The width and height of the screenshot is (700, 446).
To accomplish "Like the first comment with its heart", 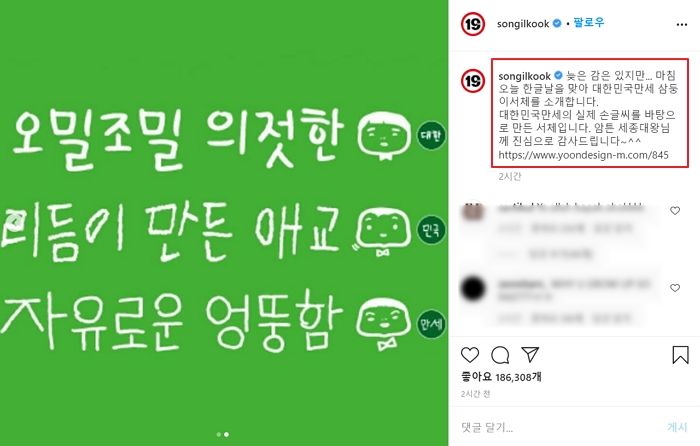I will (x=675, y=210).
